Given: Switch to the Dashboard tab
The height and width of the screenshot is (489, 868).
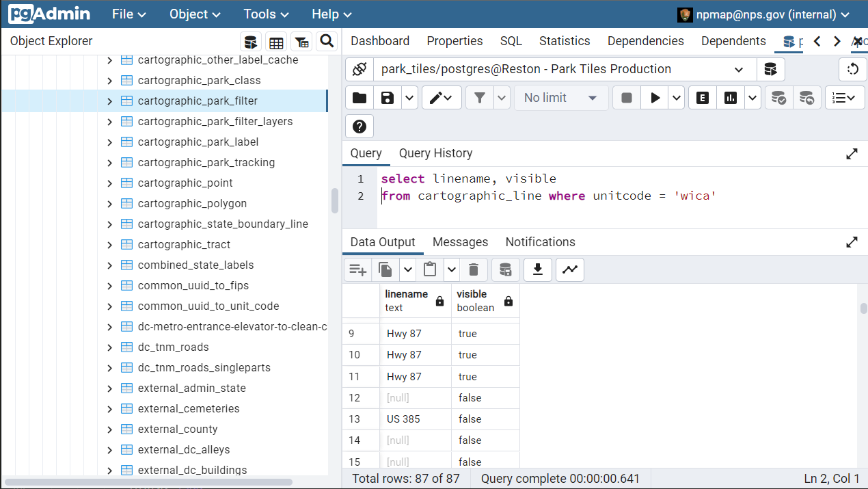Looking at the screenshot, I should [380, 41].
